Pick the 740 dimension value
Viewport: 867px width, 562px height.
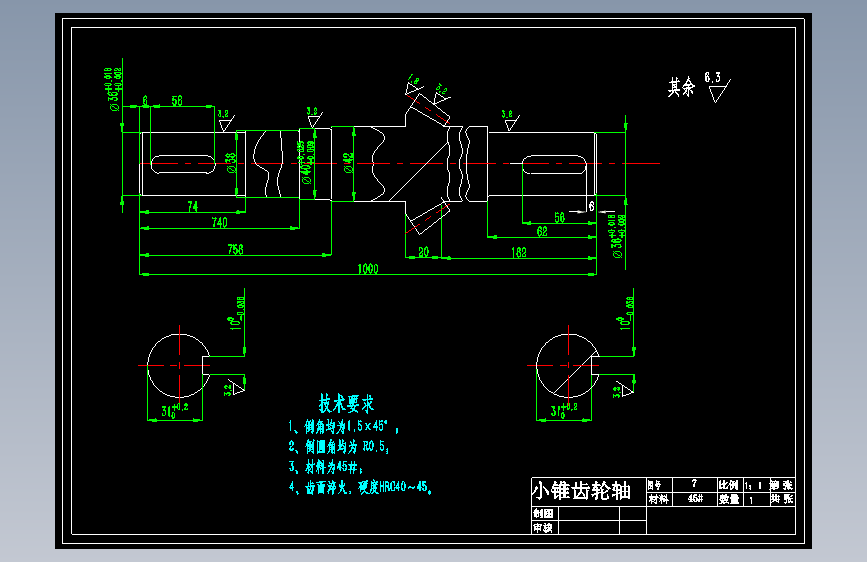[220, 222]
